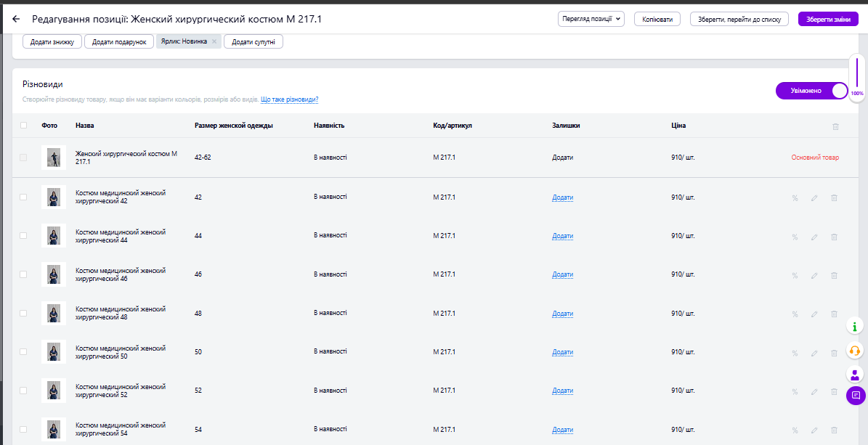Viewport: 868px width, 445px height.
Task: Edit the size 44 variant with pencil icon
Action: tap(814, 237)
